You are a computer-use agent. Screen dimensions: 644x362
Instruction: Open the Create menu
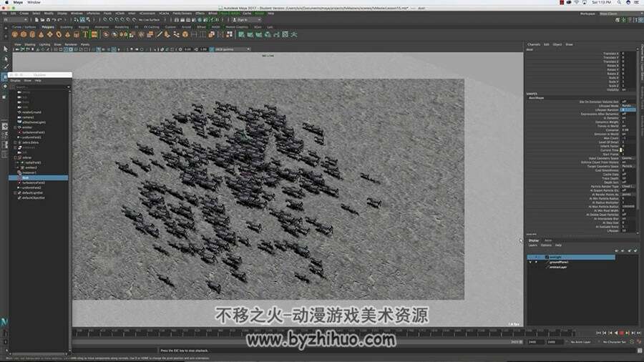click(24, 13)
